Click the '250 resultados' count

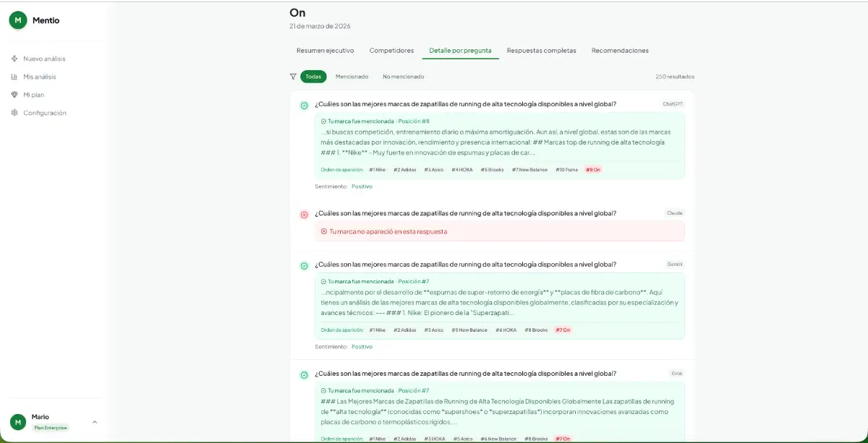coord(675,77)
